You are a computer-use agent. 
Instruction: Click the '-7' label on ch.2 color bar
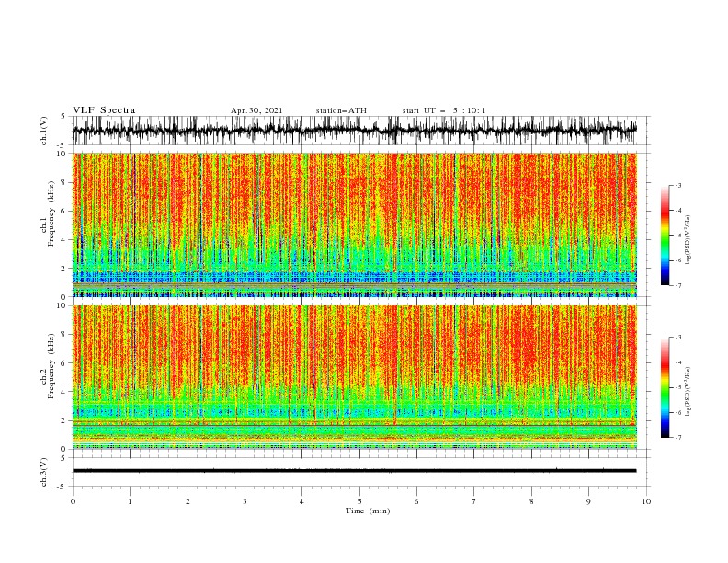677,438
